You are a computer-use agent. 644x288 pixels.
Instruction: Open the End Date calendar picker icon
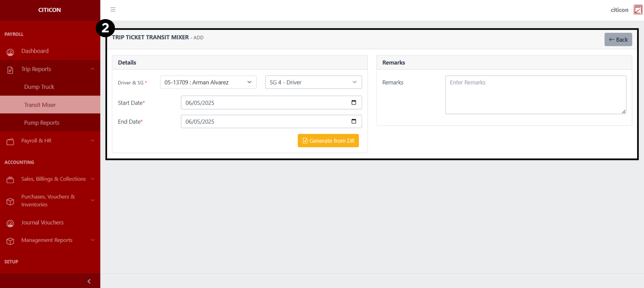[x=354, y=121]
